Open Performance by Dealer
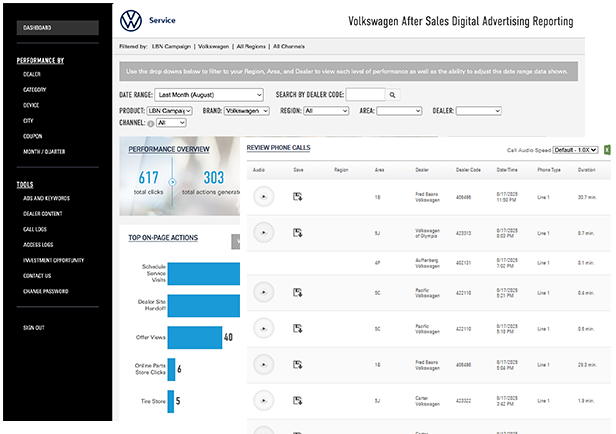616x434 pixels. pyautogui.click(x=32, y=74)
